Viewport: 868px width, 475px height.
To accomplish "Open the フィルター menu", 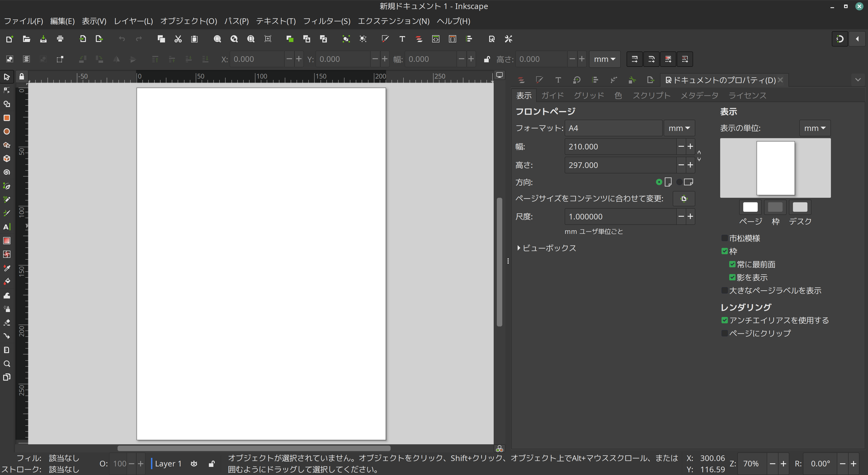I will tap(326, 21).
